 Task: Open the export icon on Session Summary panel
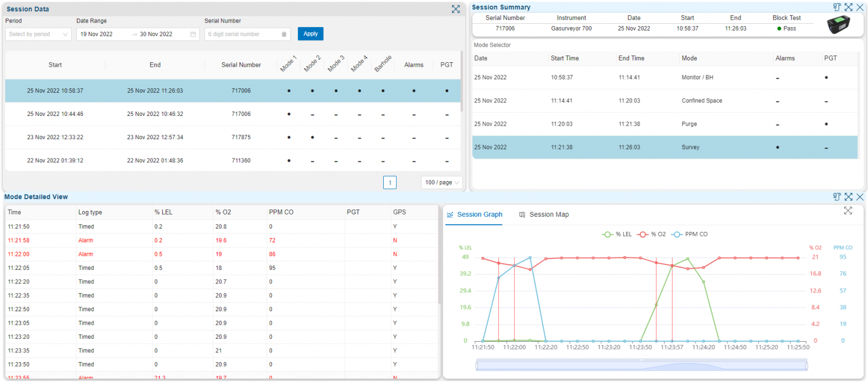point(837,7)
